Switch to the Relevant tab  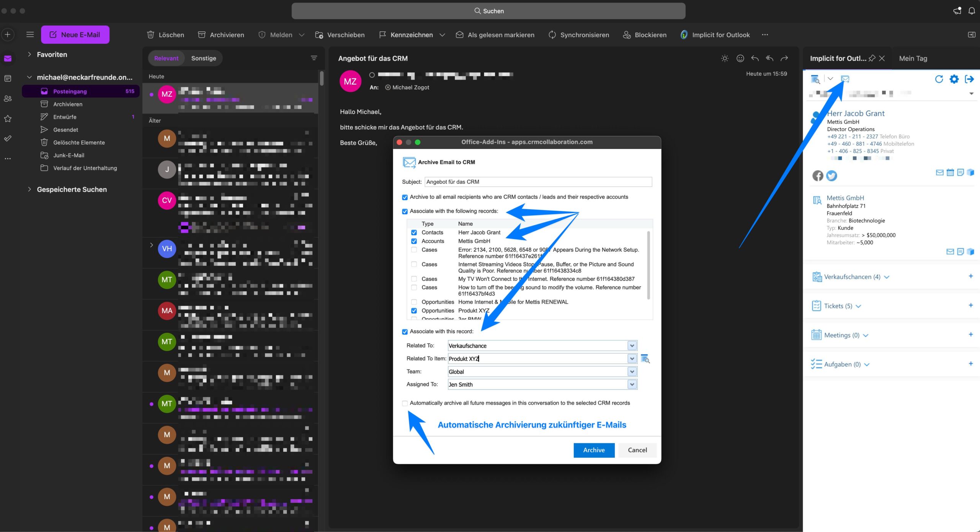click(x=166, y=58)
